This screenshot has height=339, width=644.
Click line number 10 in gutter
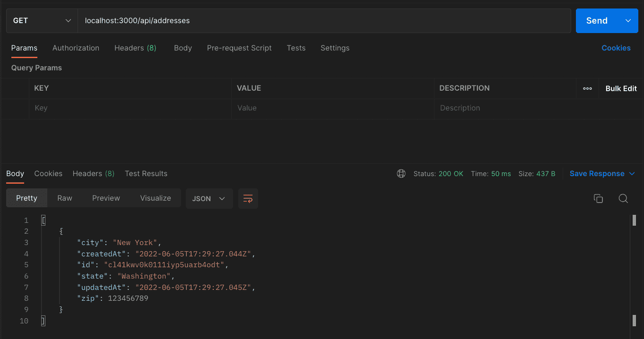24,321
